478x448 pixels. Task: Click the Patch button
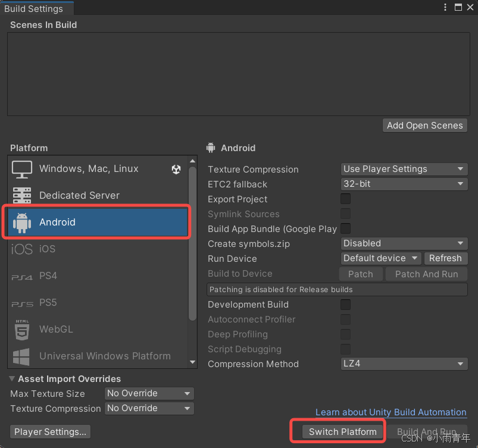coord(361,274)
